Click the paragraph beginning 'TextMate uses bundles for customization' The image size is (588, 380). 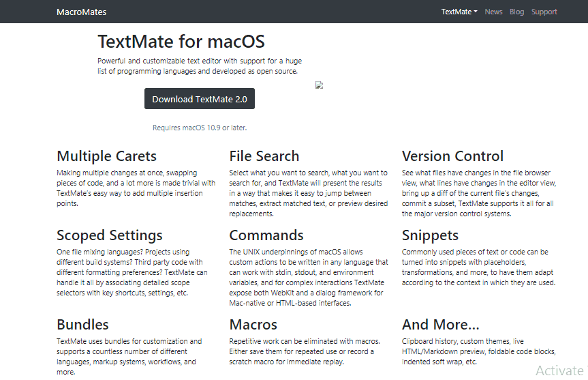(129, 356)
